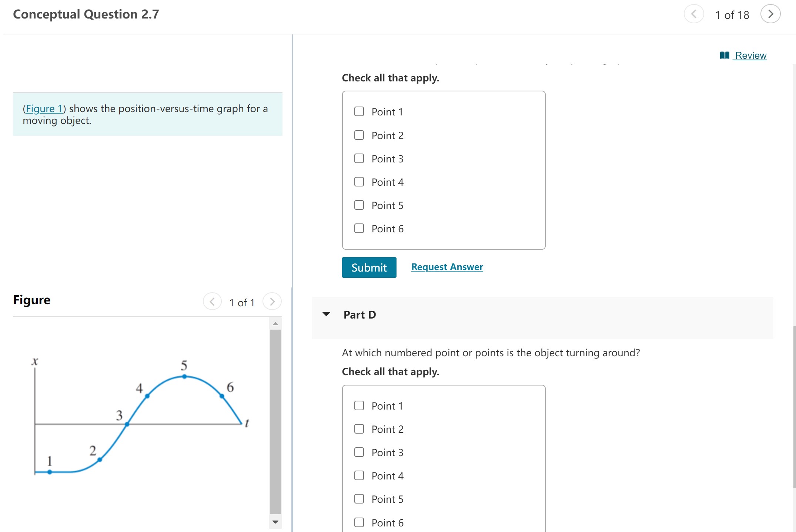
Task: Check Point 3 in the first question
Action: point(359,158)
